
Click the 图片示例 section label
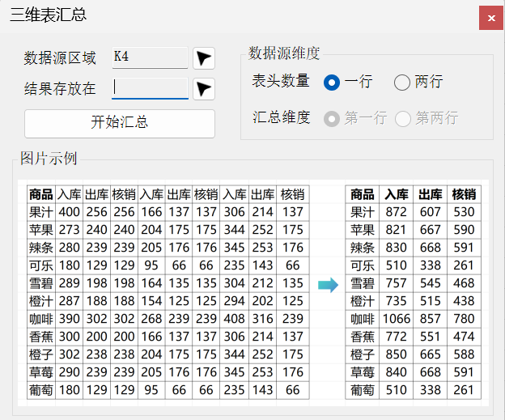49,158
